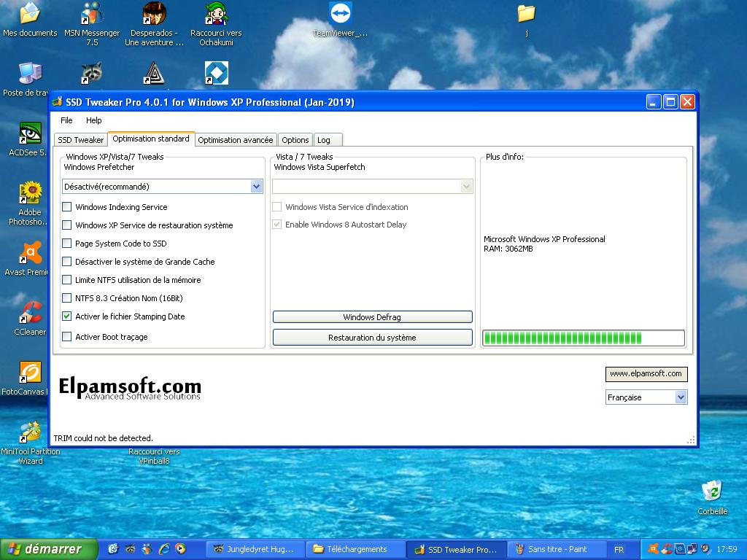Select Poste de travail computer icon
747x560 pixels.
(29, 74)
